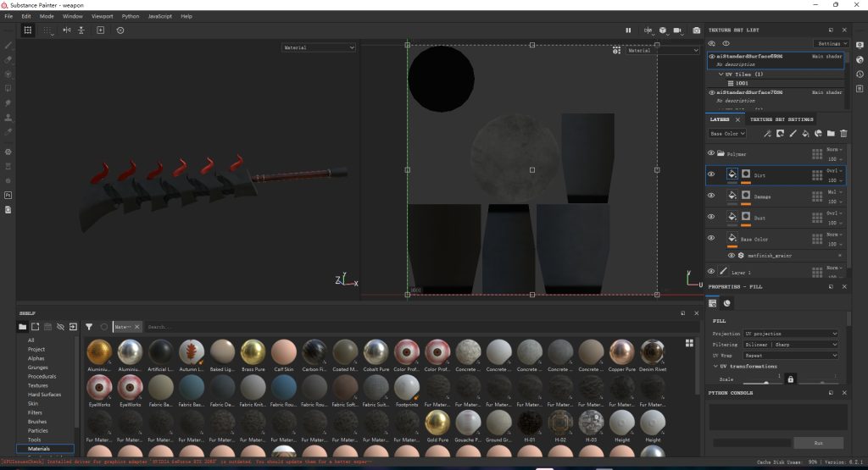Select the Polygon Fill tool
This screenshot has width=868, height=470.
pos(8,88)
